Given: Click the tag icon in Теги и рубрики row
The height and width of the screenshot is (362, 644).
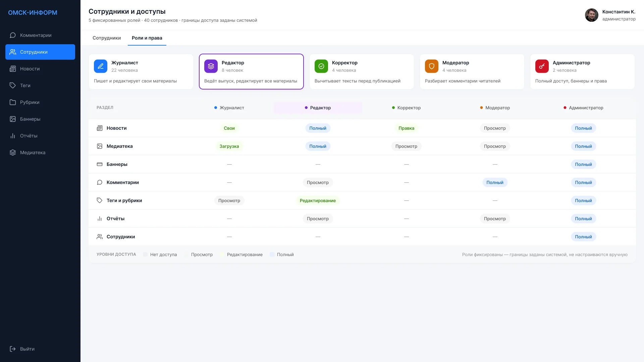Looking at the screenshot, I should click(100, 200).
